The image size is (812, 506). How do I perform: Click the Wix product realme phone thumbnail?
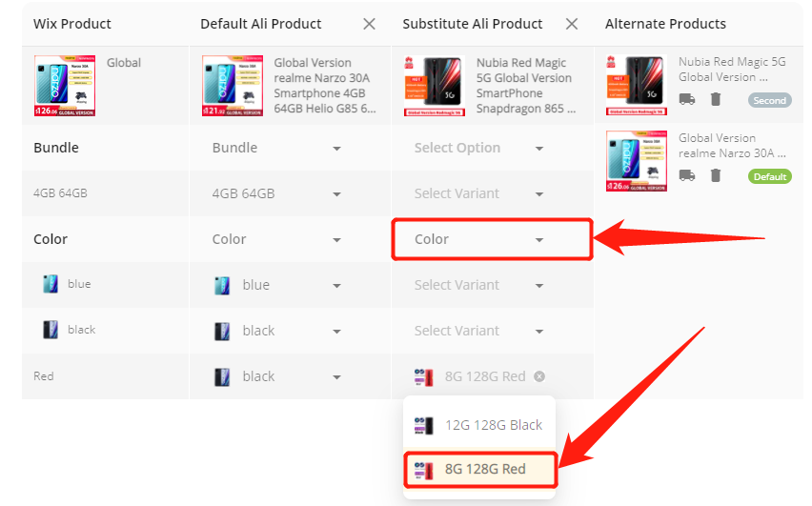(x=65, y=86)
